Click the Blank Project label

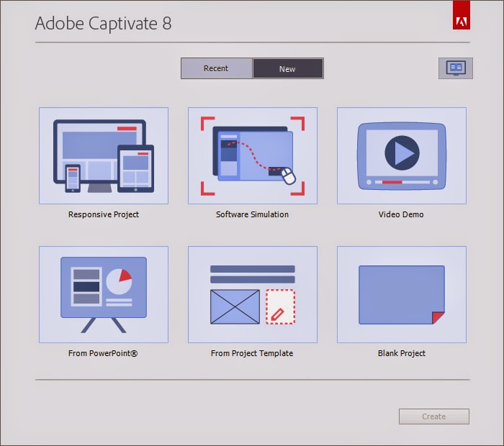(402, 353)
